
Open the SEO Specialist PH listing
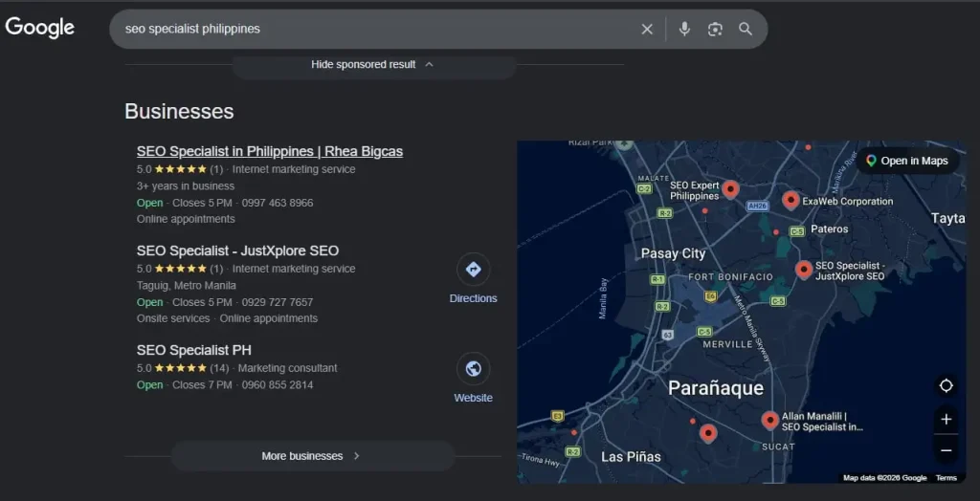tap(193, 350)
